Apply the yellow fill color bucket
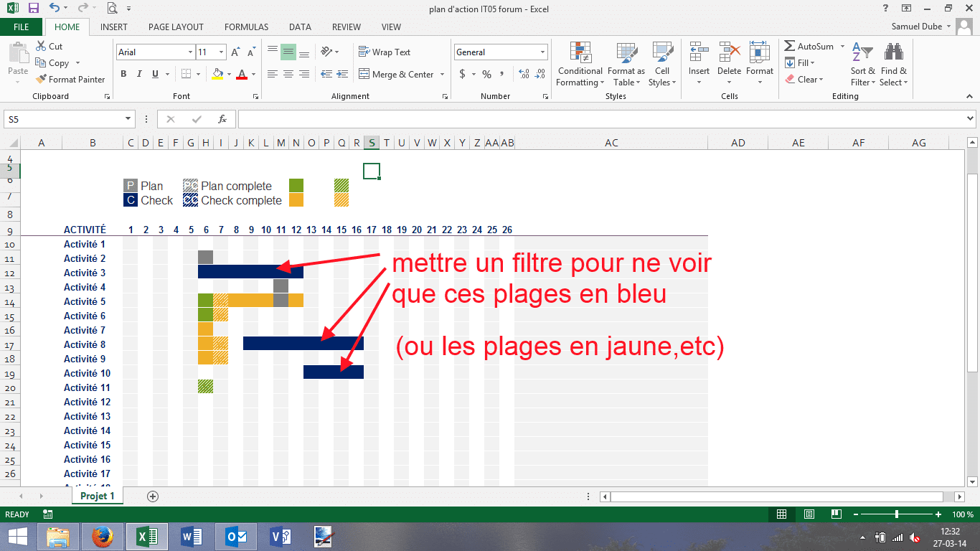This screenshot has width=980, height=551. pos(217,74)
